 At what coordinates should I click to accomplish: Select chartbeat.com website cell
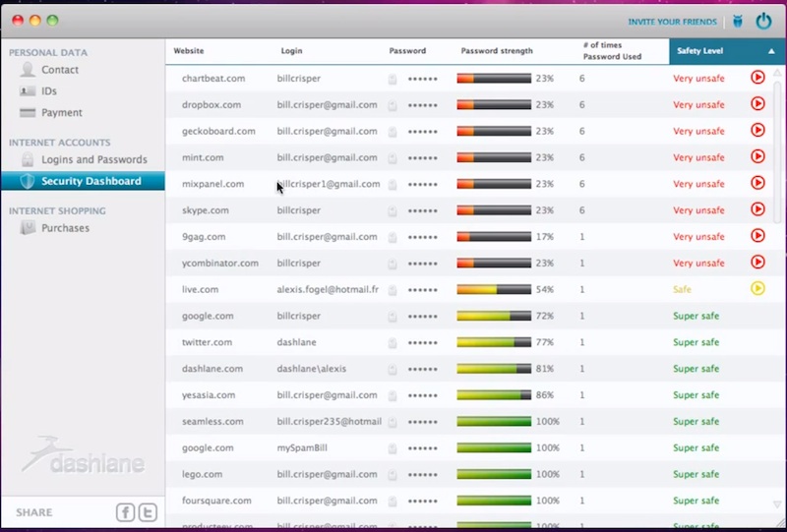point(213,79)
